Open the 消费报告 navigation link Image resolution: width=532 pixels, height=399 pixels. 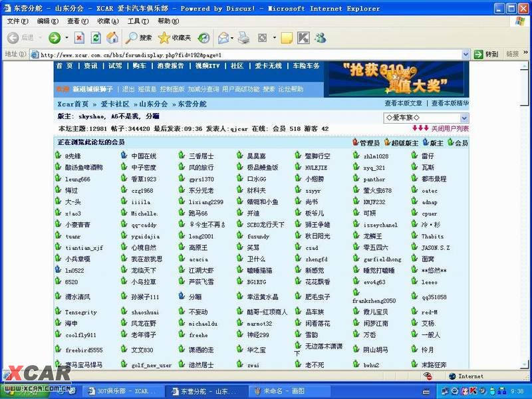click(x=171, y=66)
